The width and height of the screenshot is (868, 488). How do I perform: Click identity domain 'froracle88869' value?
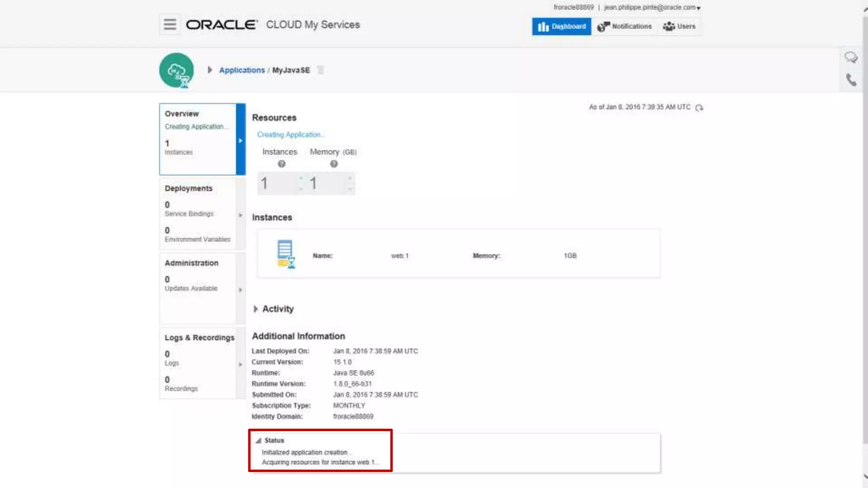pyautogui.click(x=353, y=416)
